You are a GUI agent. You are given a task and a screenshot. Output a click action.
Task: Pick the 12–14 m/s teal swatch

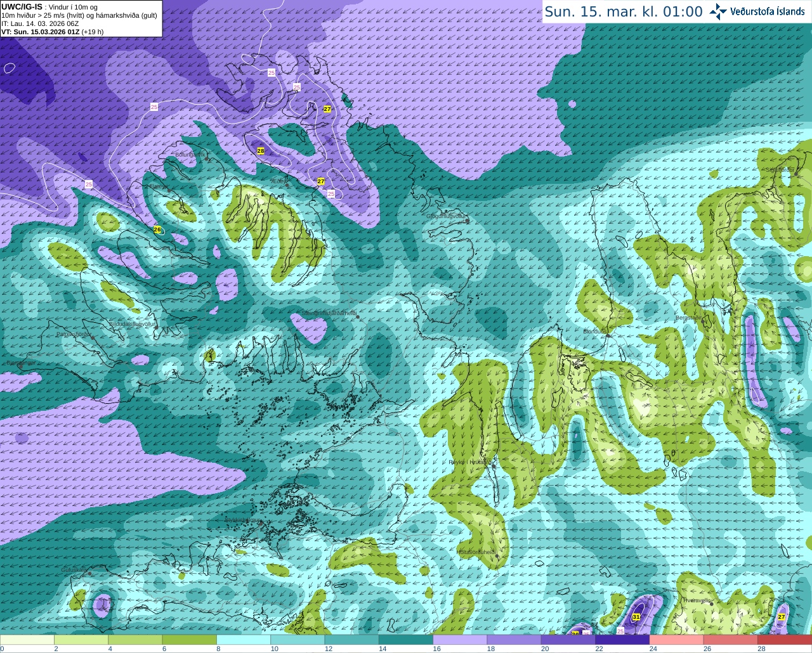click(x=352, y=640)
